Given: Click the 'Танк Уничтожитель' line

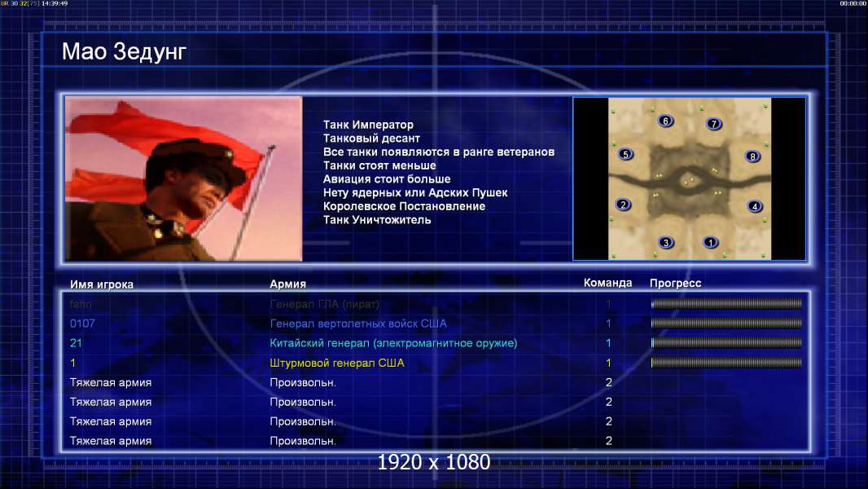Looking at the screenshot, I should point(377,220).
